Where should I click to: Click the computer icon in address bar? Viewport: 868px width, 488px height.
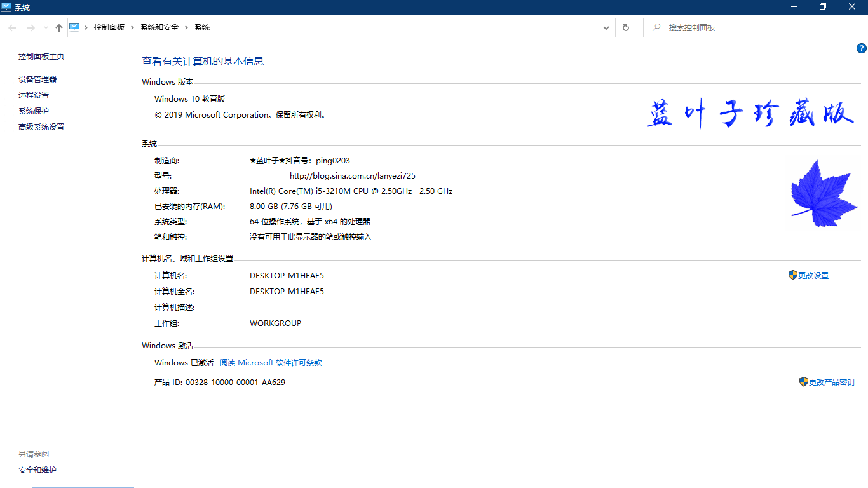click(x=74, y=27)
